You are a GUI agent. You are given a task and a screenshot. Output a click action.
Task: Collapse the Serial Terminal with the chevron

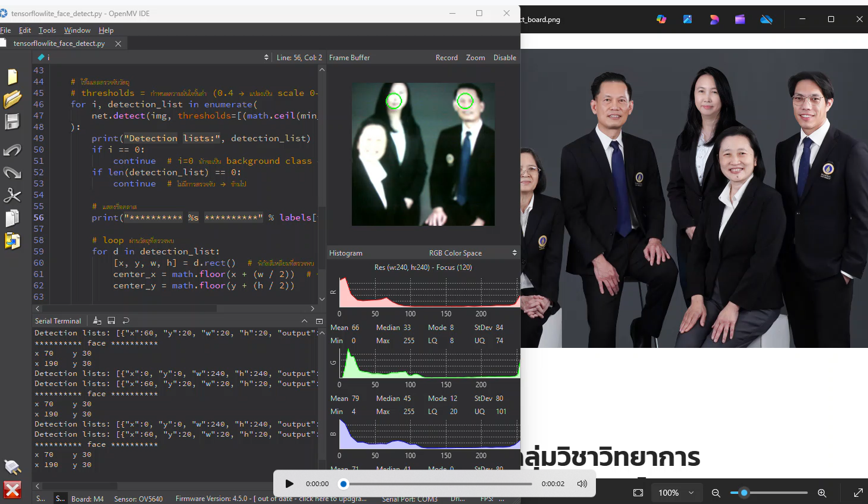304,321
